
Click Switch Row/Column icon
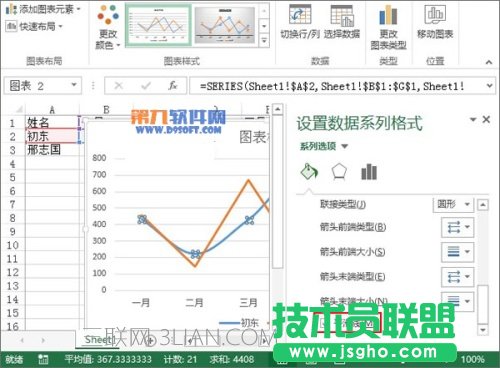[300, 15]
